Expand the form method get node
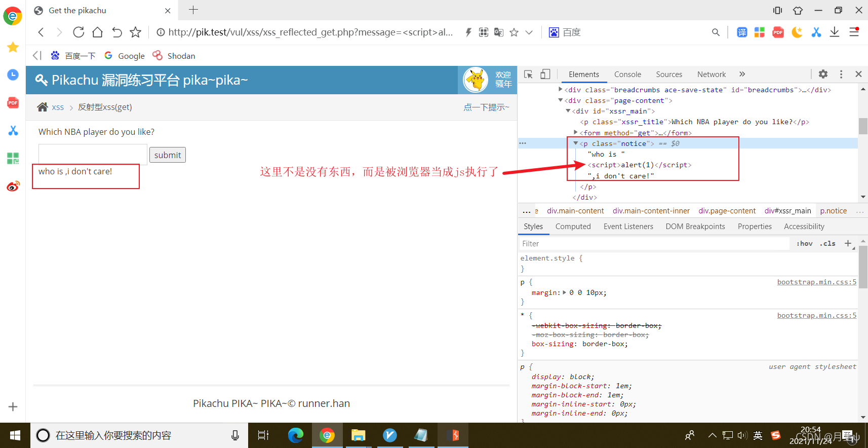 point(576,132)
